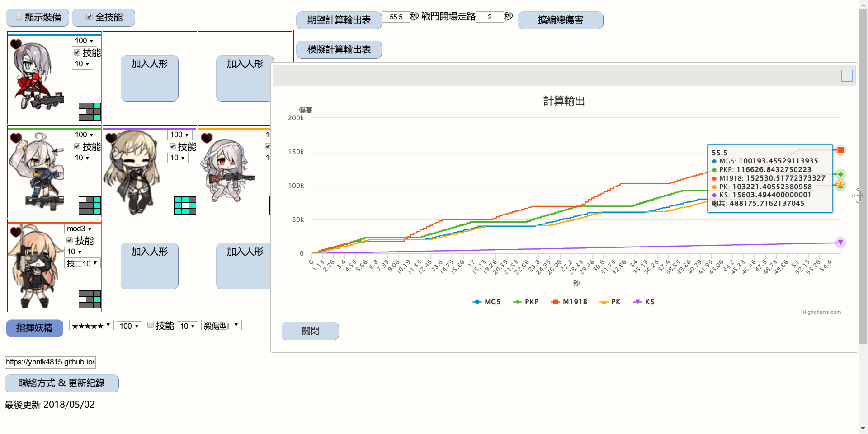868x434 pixels.
Task: Open the Highcharts.com credit link
Action: 821,312
